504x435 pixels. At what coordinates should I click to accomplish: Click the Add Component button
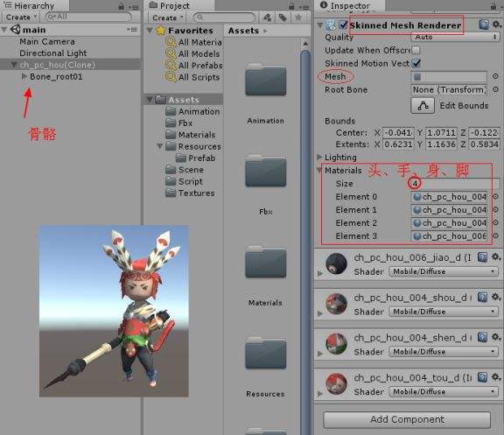point(407,419)
